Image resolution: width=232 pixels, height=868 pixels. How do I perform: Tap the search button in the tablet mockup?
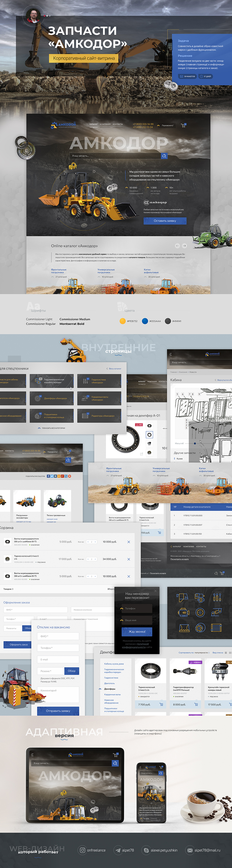115,763
